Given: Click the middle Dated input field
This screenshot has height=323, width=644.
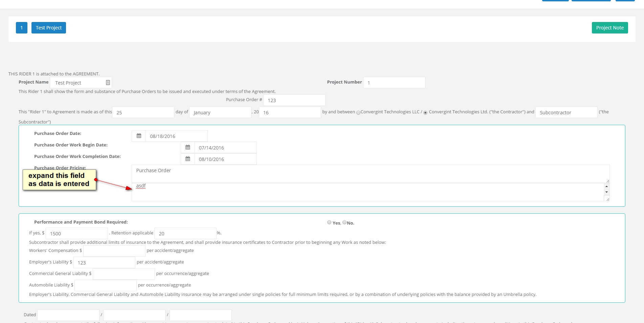Looking at the screenshot, I should 134,315.
